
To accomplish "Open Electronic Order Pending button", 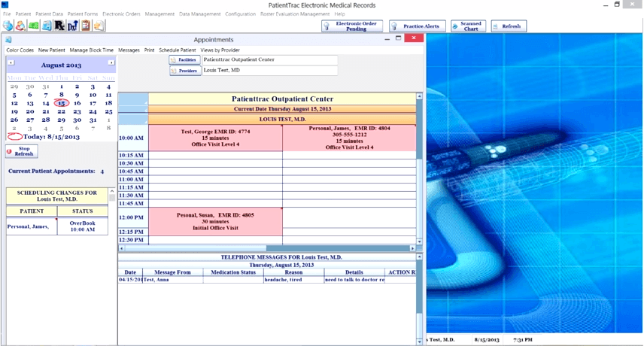I will click(x=352, y=26).
